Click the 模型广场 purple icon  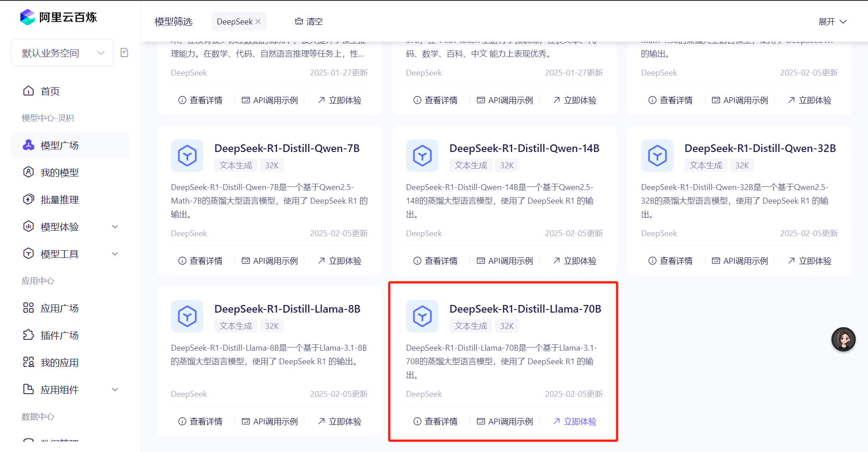(x=28, y=145)
